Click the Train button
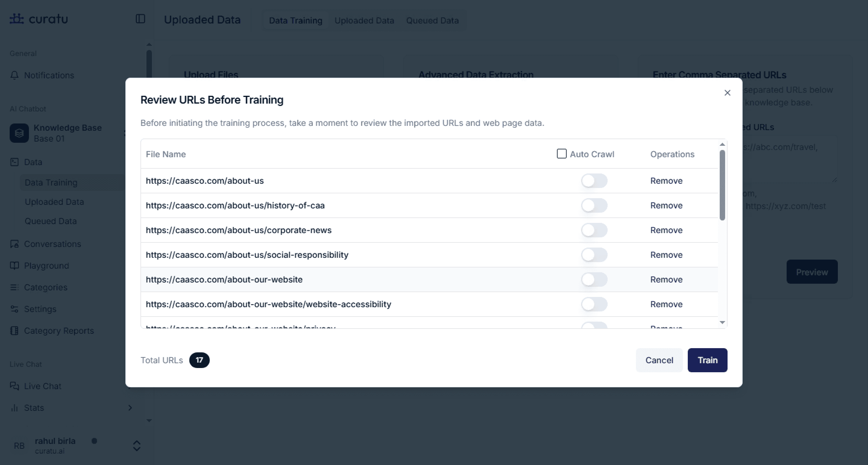 707,360
